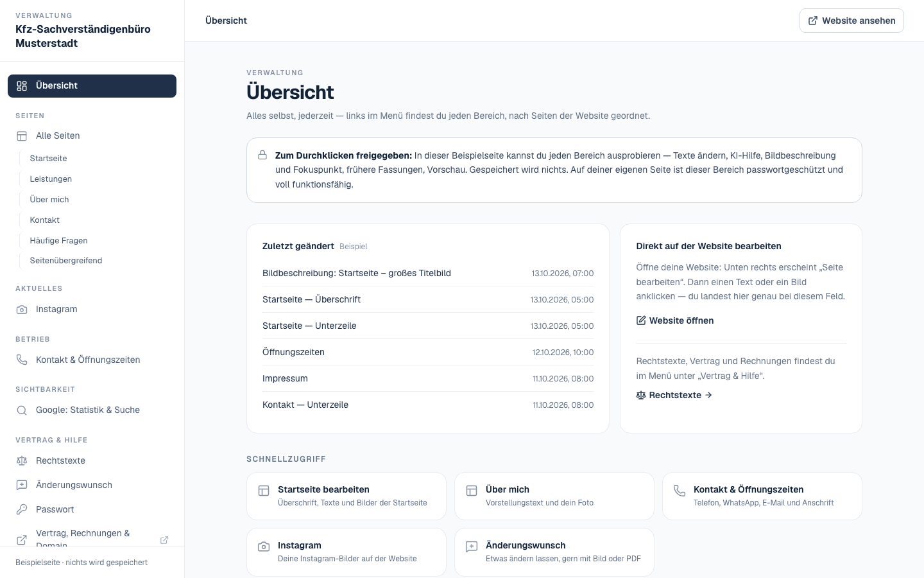Click the Instagram label in sidebar Aktuelles
Image resolution: width=924 pixels, height=578 pixels.
pyautogui.click(x=56, y=310)
